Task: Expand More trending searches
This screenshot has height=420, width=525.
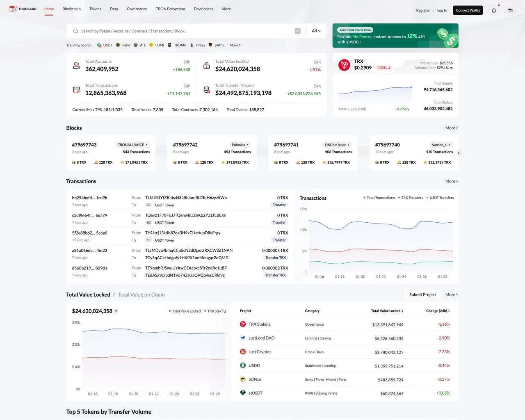Action: point(235,46)
